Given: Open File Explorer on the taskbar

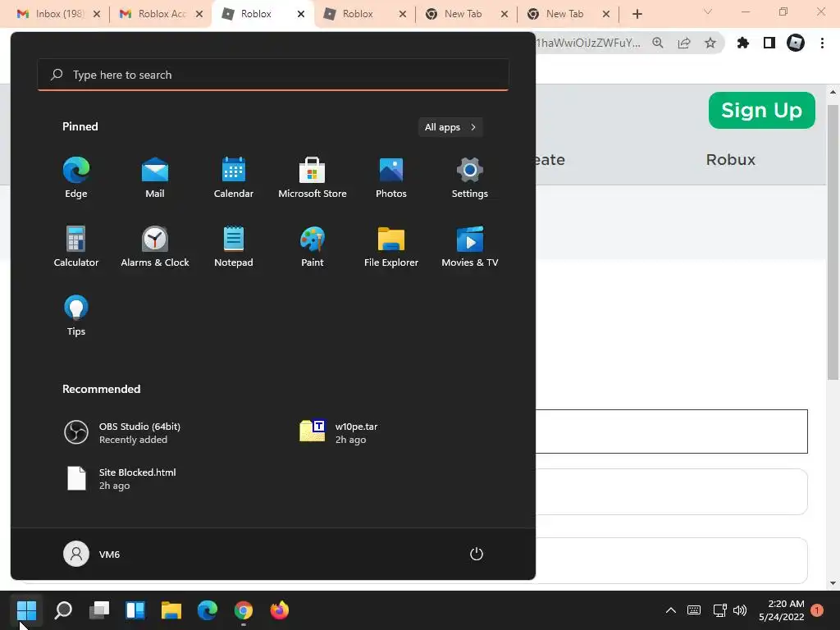Looking at the screenshot, I should coord(171,609).
